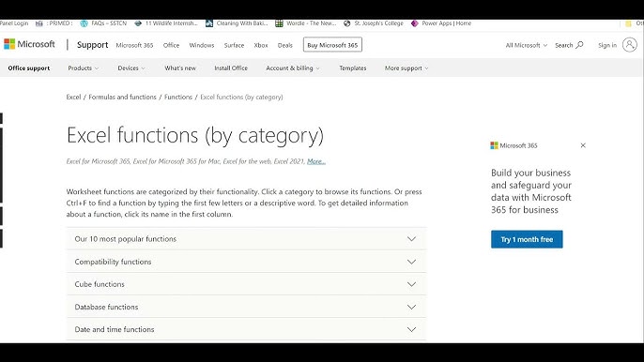The width and height of the screenshot is (644, 362).
Task: Expand the Database functions section
Action: (246, 307)
